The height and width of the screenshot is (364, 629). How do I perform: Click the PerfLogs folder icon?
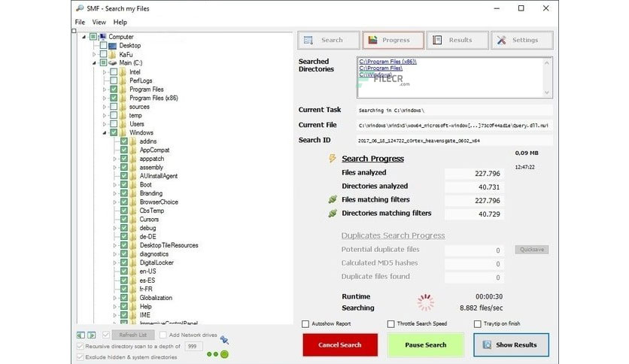123,80
